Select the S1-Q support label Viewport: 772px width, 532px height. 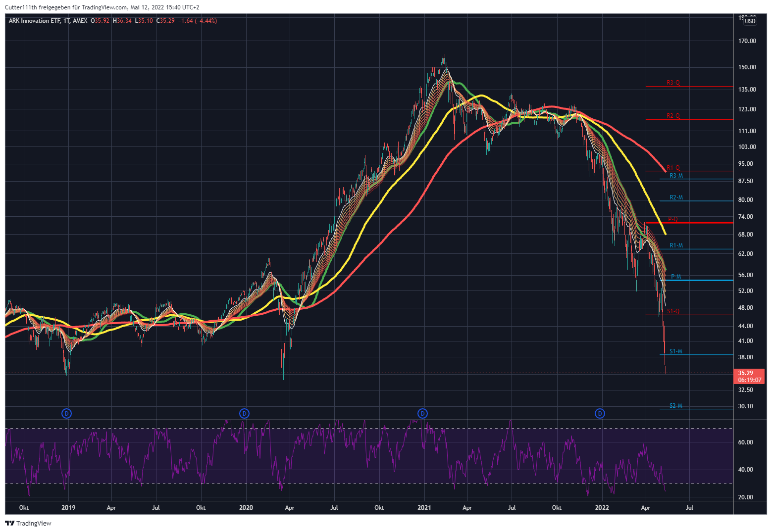pyautogui.click(x=673, y=311)
